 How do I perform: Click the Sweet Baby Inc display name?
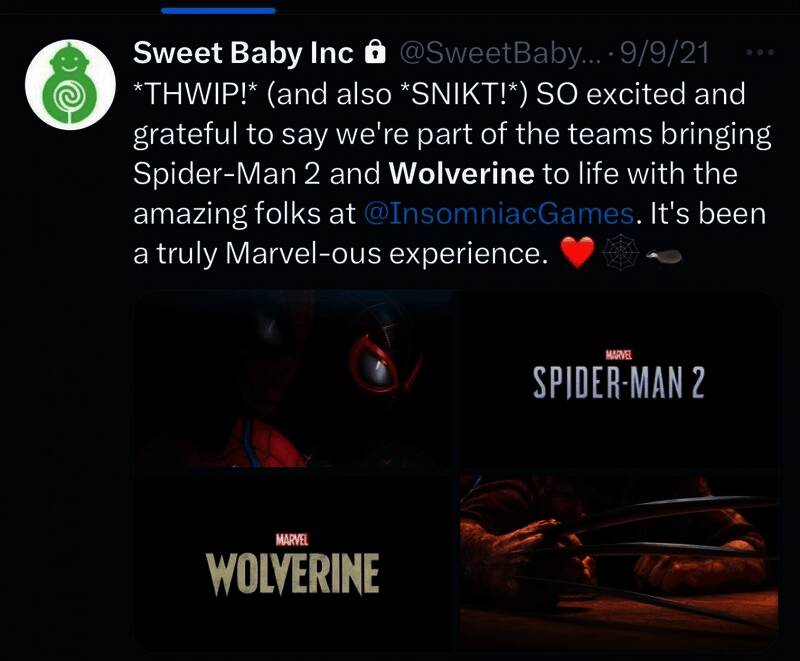click(243, 53)
